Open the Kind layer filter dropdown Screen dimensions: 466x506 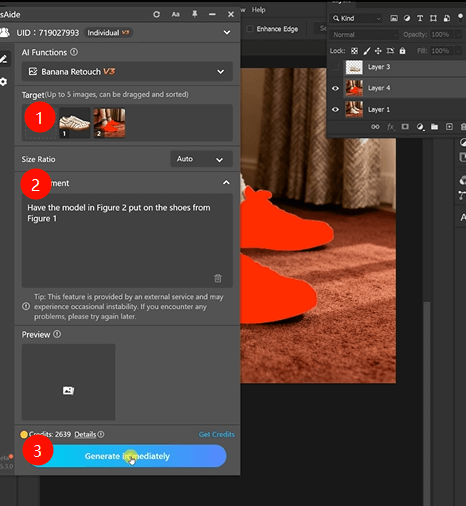356,18
